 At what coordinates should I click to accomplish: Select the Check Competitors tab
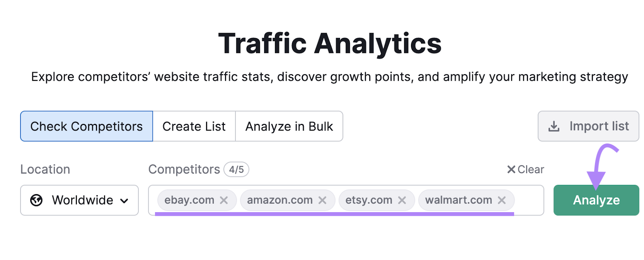pyautogui.click(x=86, y=126)
